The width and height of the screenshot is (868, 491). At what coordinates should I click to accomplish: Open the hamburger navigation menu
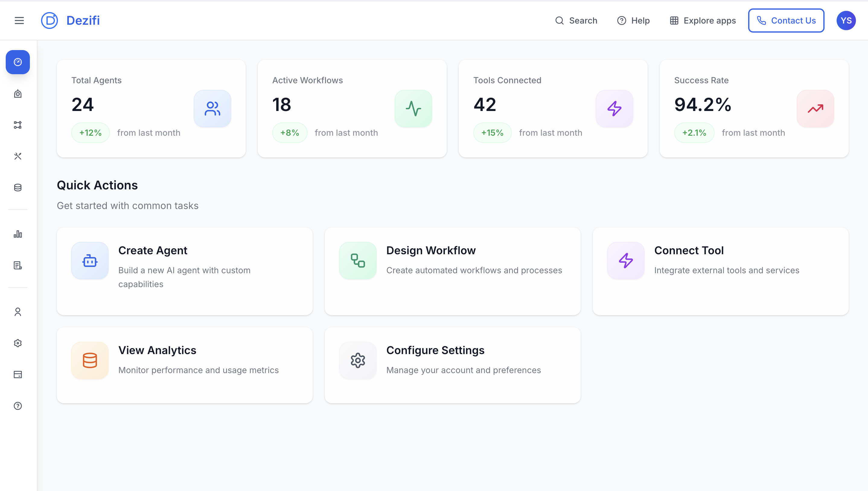tap(19, 20)
